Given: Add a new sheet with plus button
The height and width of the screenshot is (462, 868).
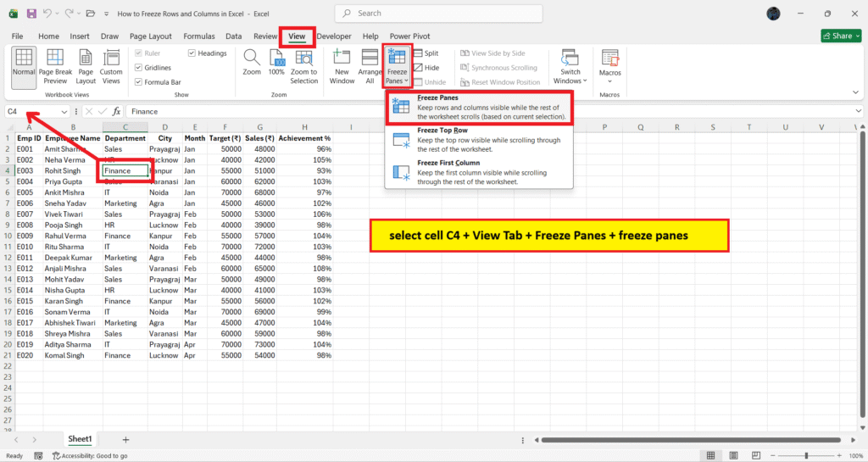Looking at the screenshot, I should pyautogui.click(x=125, y=439).
